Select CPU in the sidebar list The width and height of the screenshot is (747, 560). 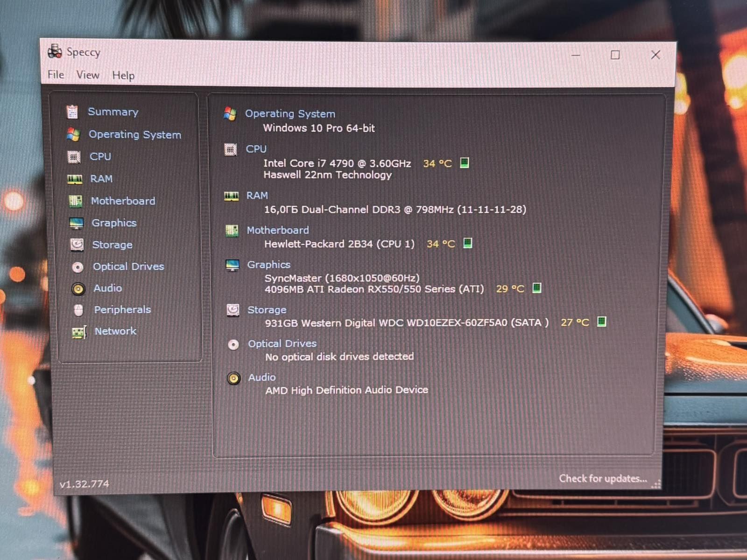(x=100, y=156)
